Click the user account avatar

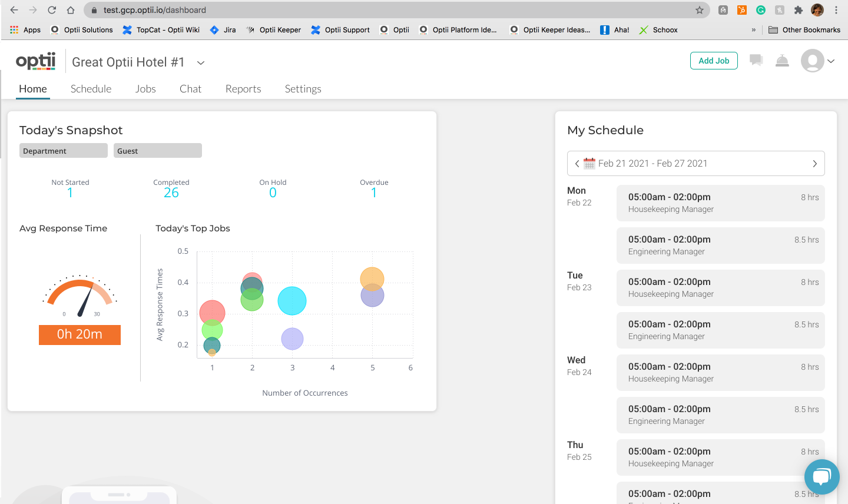click(812, 61)
